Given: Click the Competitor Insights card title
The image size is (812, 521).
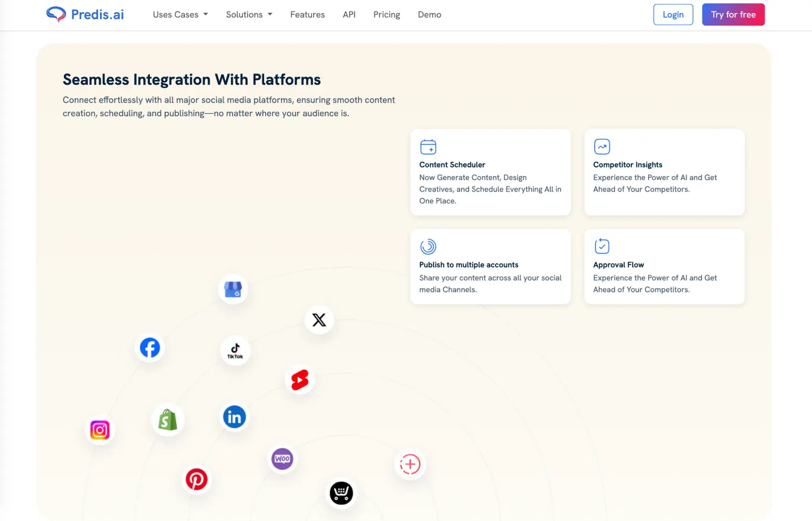Looking at the screenshot, I should pyautogui.click(x=628, y=165).
